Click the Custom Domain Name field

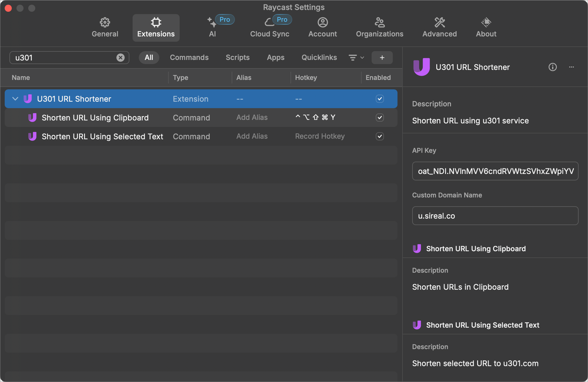495,216
